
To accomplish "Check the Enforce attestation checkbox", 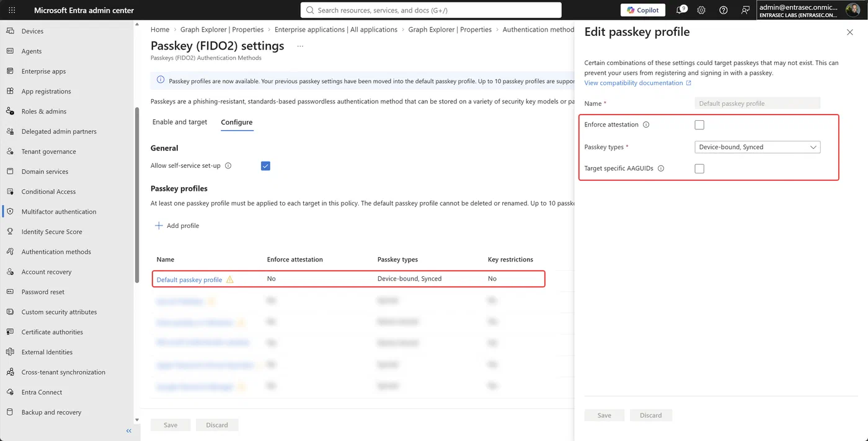I will [699, 124].
